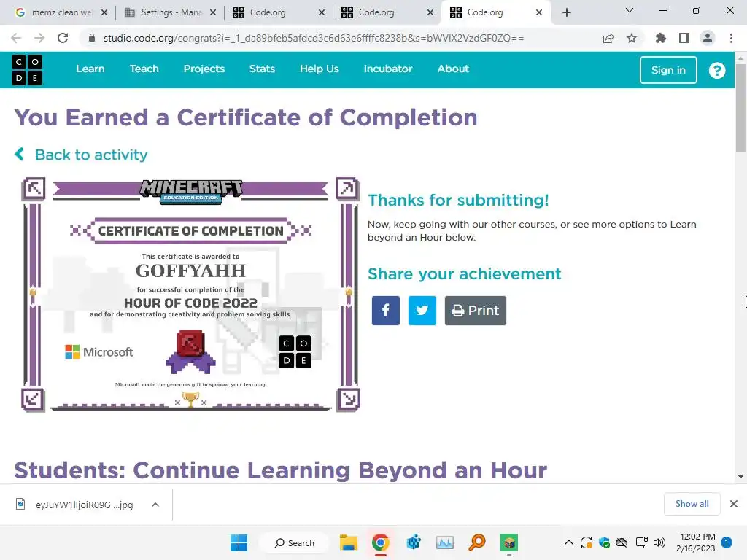
Task: Share this page icon in address bar
Action: tap(608, 38)
